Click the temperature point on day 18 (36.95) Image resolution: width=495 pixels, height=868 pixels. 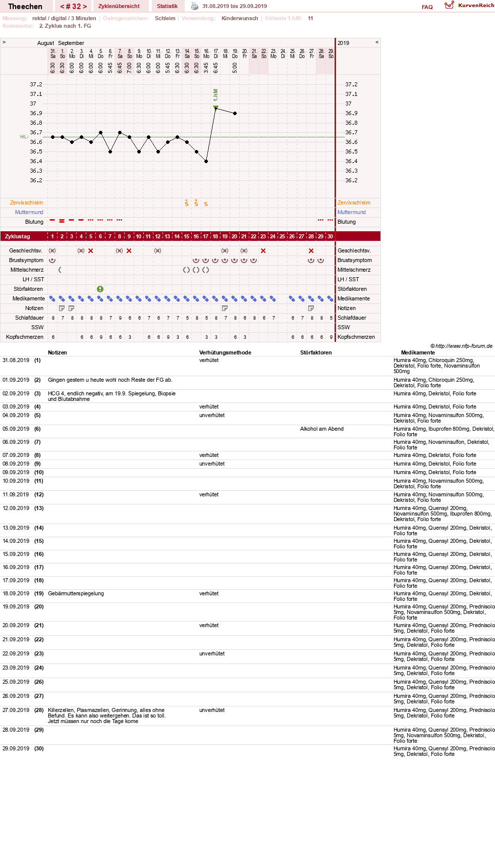coord(215,108)
